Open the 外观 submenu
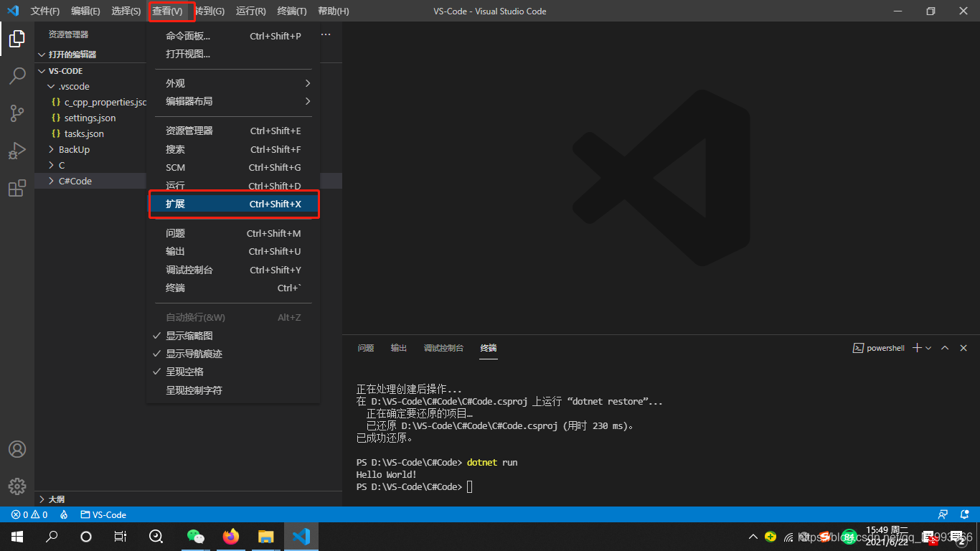The height and width of the screenshot is (551, 980). coord(233,83)
